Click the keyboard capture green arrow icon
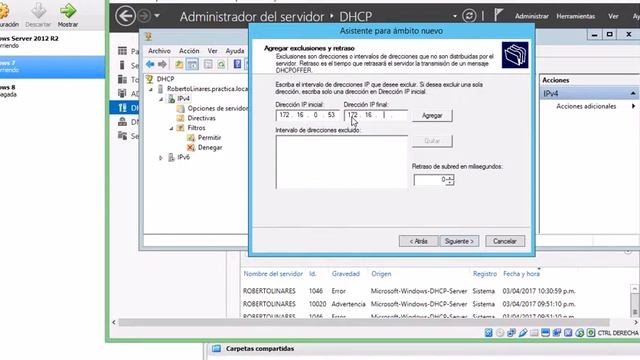 tap(591, 333)
